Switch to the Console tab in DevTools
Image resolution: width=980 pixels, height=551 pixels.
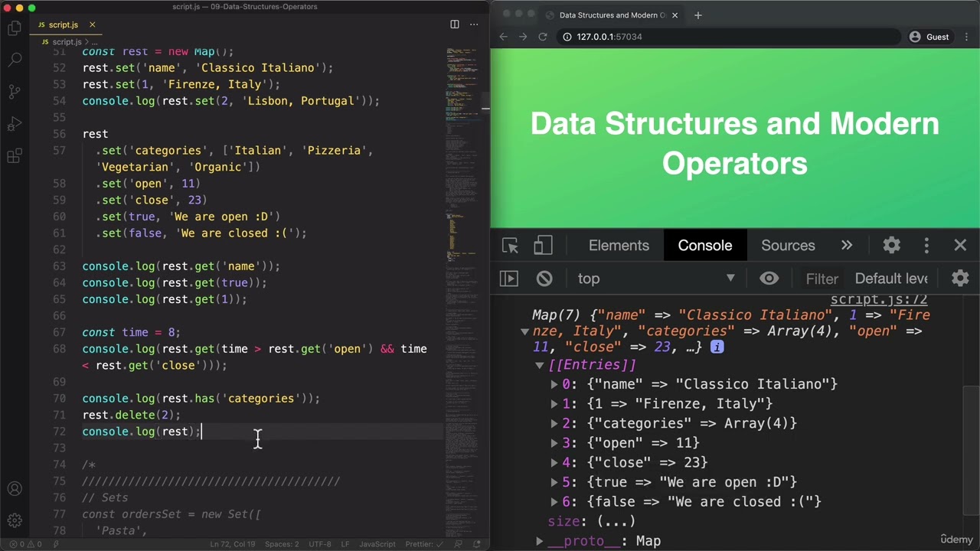(x=705, y=246)
